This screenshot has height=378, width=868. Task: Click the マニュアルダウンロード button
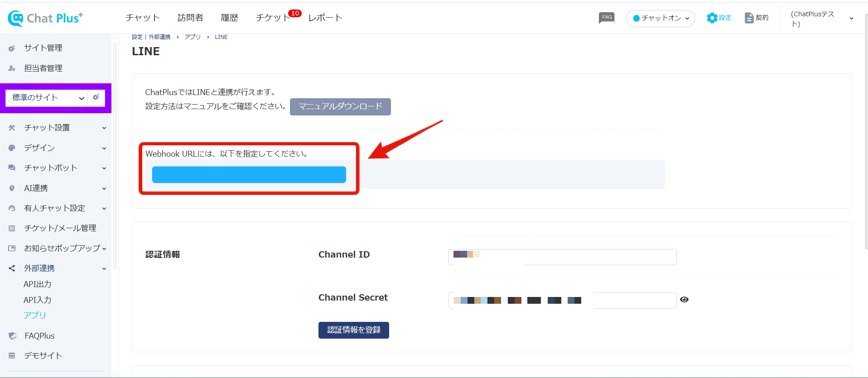340,107
